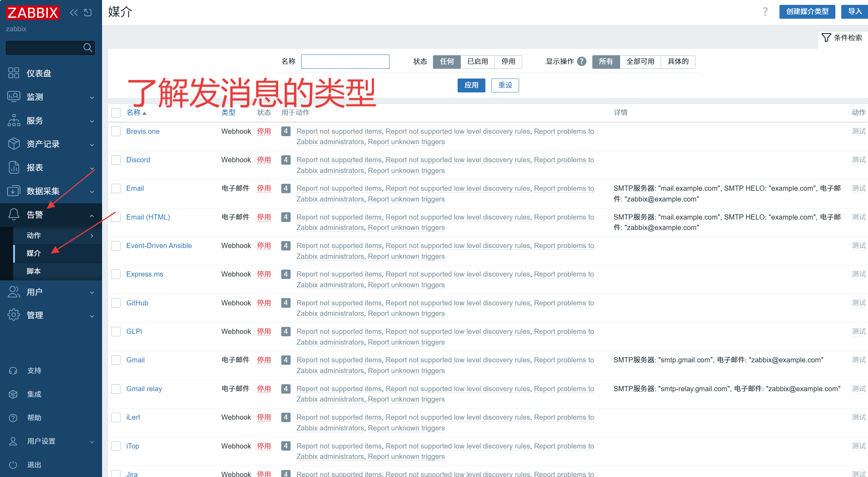This screenshot has height=477, width=868.
Task: Click the 告警 bell icon
Action: [14, 214]
